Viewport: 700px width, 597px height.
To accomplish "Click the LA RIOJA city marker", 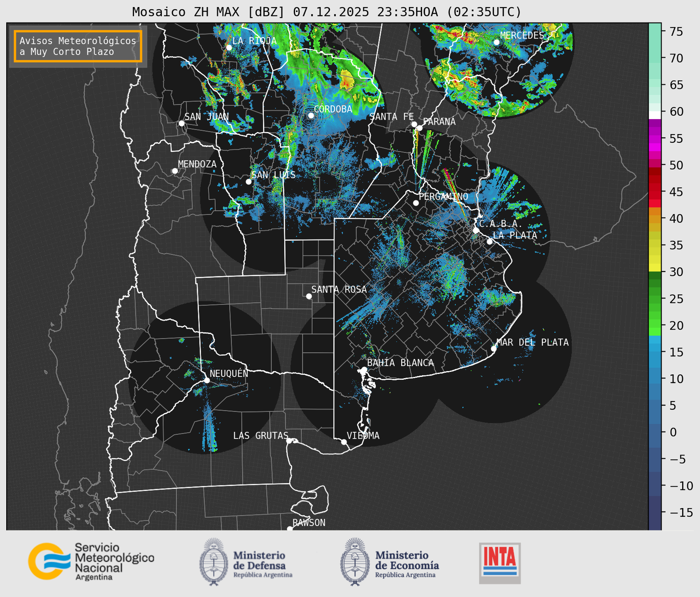I will click(229, 48).
